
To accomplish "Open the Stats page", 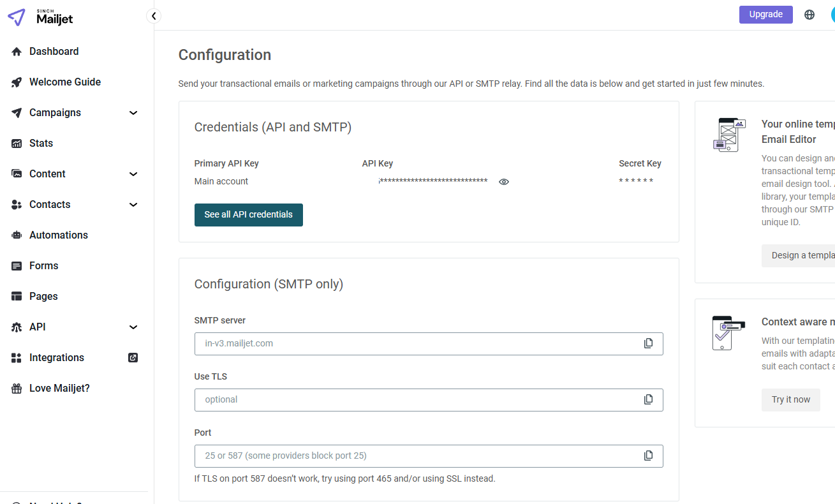I will (x=41, y=144).
